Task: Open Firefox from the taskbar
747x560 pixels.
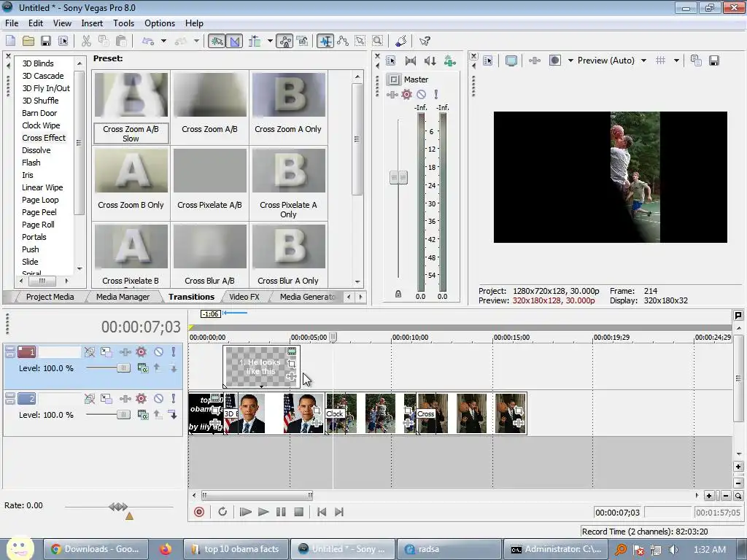Action: (x=166, y=549)
